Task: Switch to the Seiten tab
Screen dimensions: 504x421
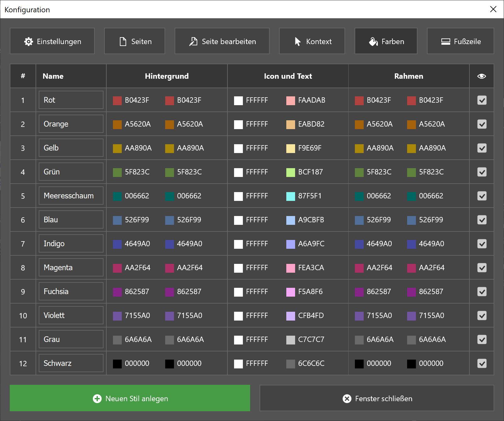Action: [135, 41]
